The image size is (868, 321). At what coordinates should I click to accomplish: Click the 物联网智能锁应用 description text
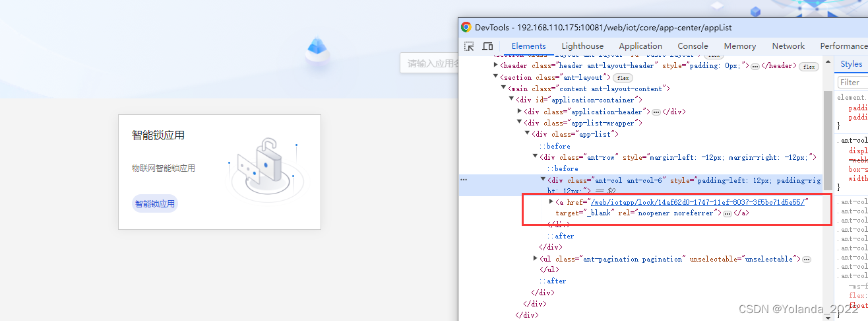(x=164, y=168)
